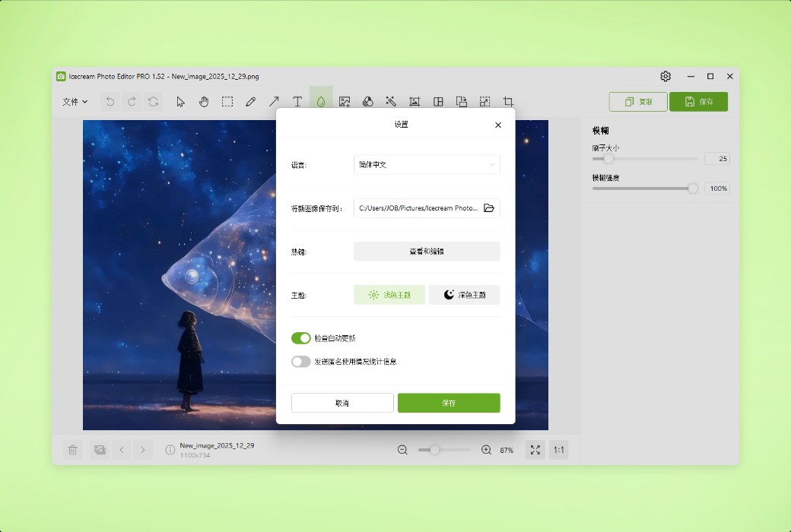
Task: Activate the rectangular selection tool
Action: tap(227, 101)
